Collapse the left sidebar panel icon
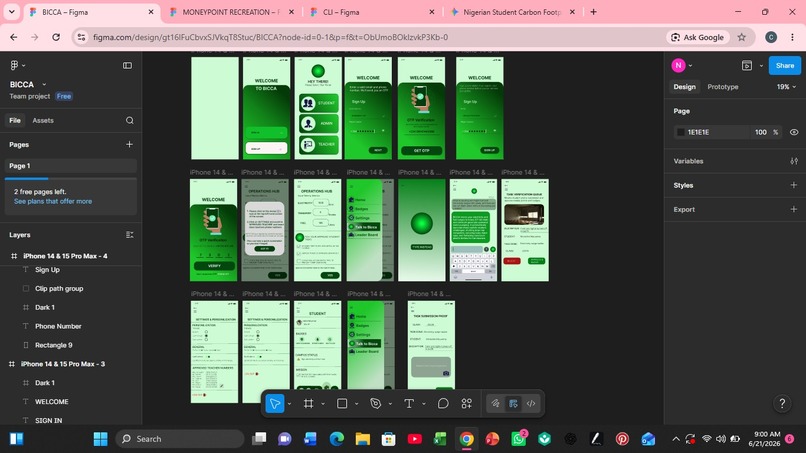Viewport: 806px width, 453px height. pos(127,65)
